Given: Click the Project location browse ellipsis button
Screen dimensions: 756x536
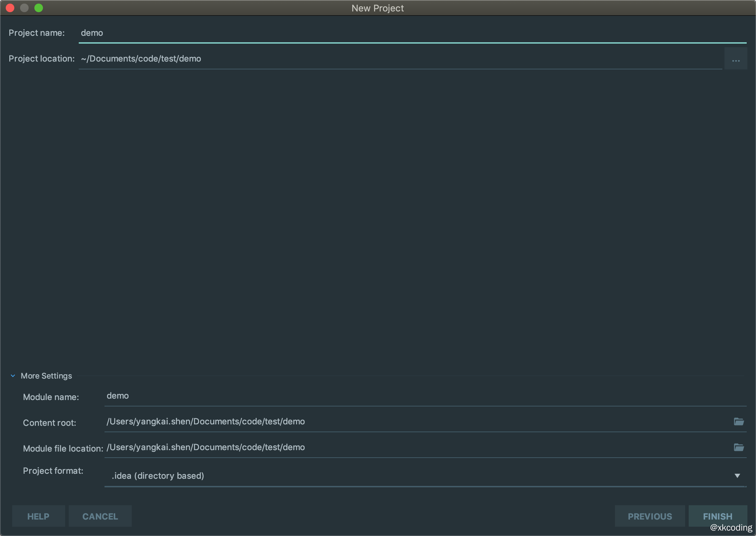Looking at the screenshot, I should pos(736,59).
